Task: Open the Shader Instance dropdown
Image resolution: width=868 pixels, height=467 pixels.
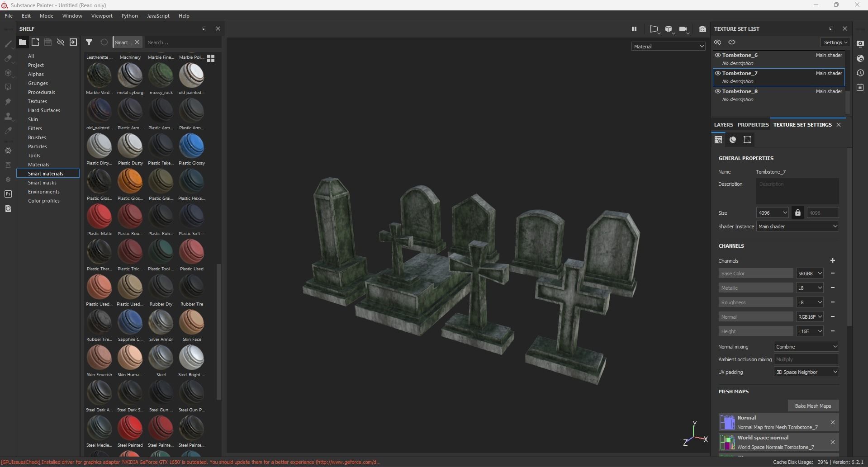Action: pyautogui.click(x=798, y=226)
